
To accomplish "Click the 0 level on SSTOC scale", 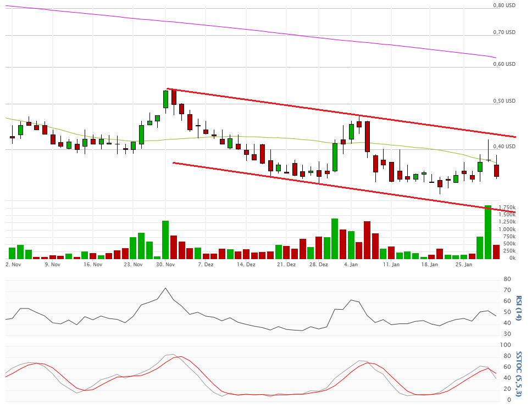I will [x=509, y=400].
